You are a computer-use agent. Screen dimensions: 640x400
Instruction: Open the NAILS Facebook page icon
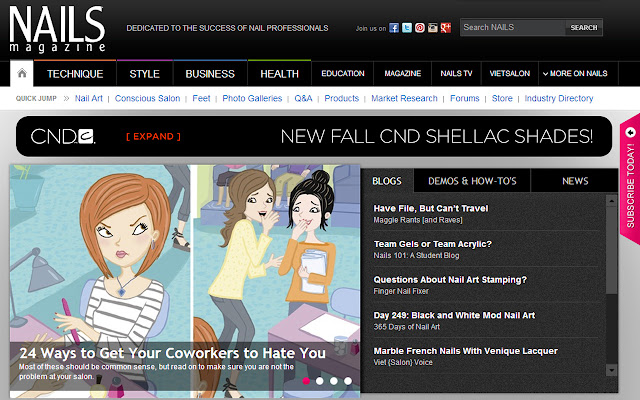tap(393, 28)
